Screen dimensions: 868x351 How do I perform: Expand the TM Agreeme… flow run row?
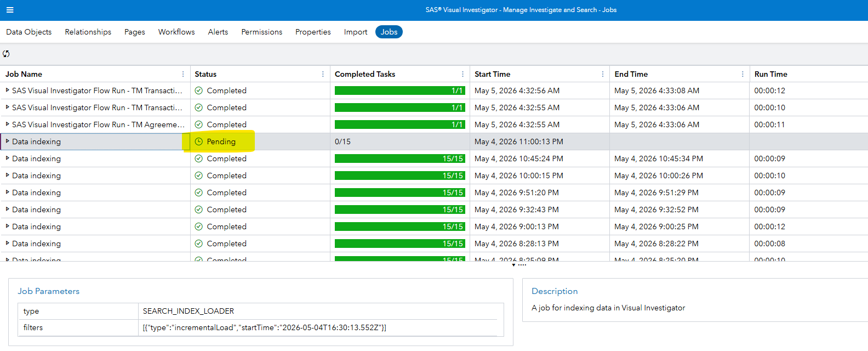[8, 124]
